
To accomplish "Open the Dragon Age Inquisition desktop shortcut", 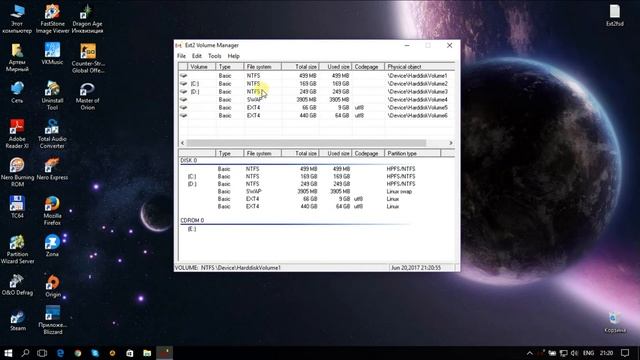I will 87,19.
